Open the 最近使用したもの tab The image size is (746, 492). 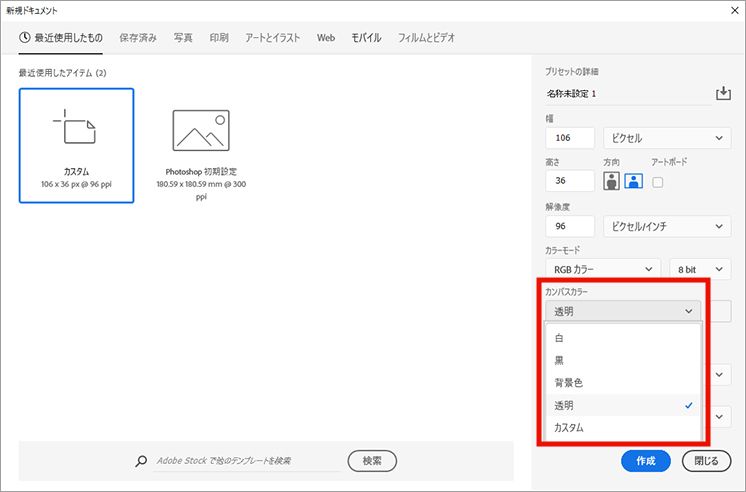click(61, 38)
